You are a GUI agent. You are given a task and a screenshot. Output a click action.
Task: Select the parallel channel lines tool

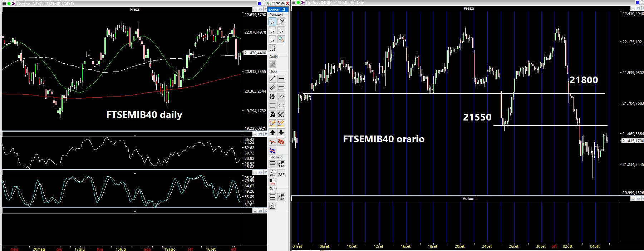(272, 88)
